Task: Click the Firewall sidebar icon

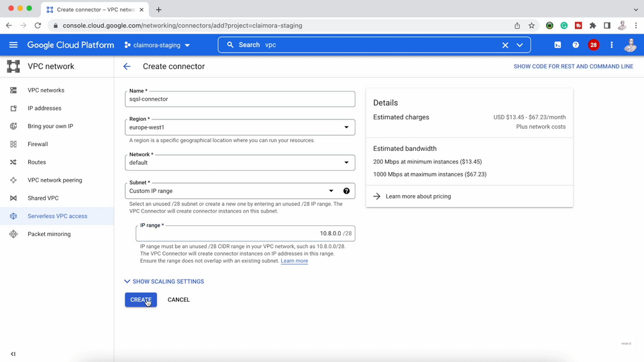Action: [x=13, y=144]
